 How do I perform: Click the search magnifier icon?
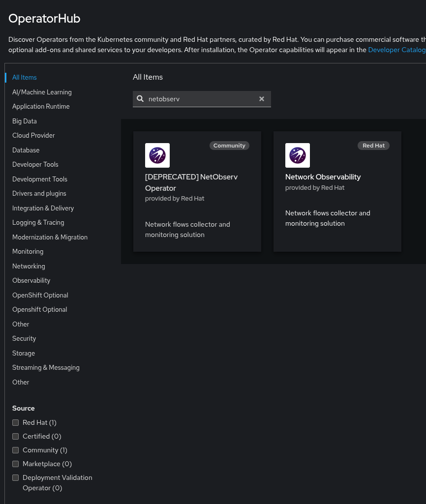pos(140,99)
